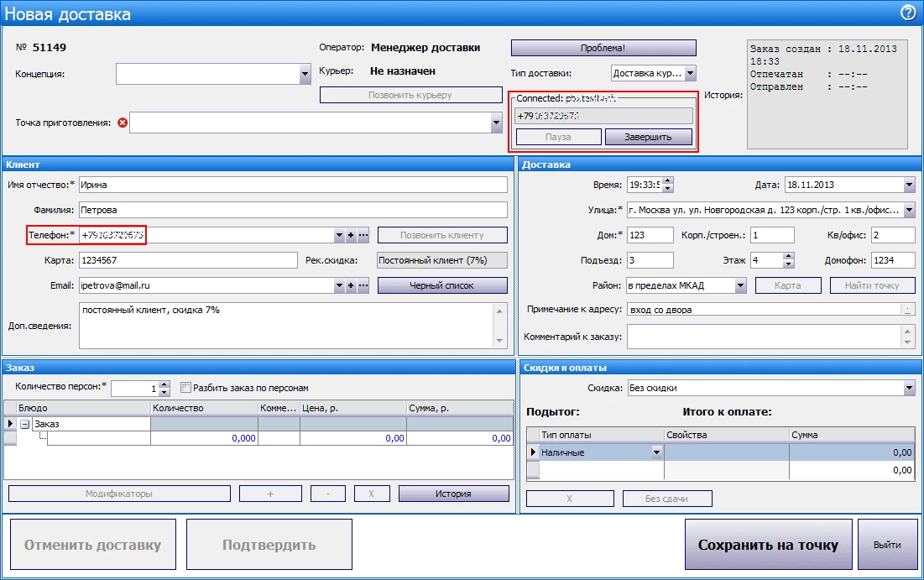Enable Разбить заказ по персонам checkbox
924x580 pixels.
pos(186,388)
